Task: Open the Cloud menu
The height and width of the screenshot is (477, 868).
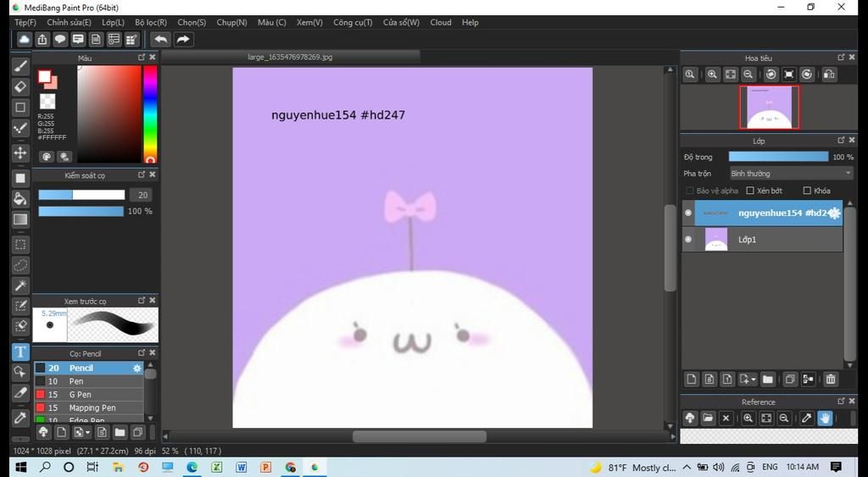Action: tap(441, 23)
